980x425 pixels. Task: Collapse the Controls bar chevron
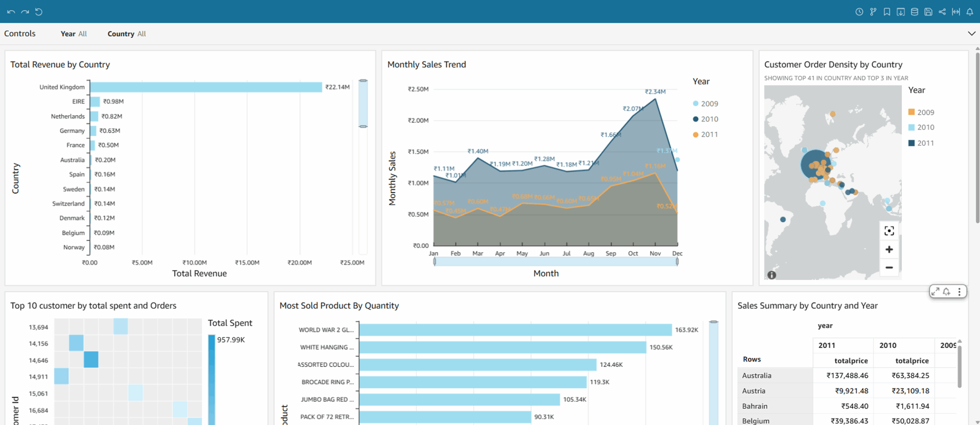coord(972,34)
